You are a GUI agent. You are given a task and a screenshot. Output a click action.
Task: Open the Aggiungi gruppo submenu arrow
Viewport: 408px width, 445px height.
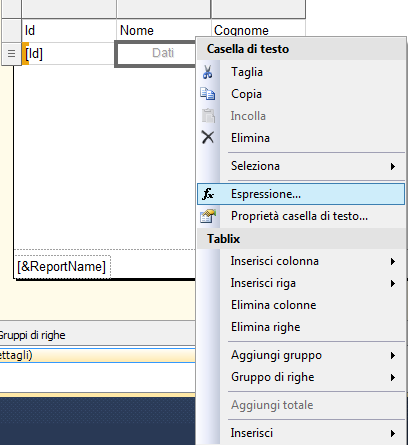[x=393, y=355]
